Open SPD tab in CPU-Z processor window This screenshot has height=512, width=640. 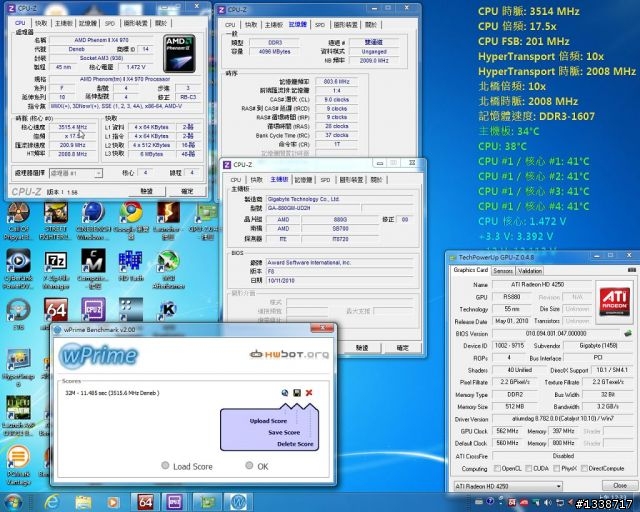pyautogui.click(x=110, y=23)
